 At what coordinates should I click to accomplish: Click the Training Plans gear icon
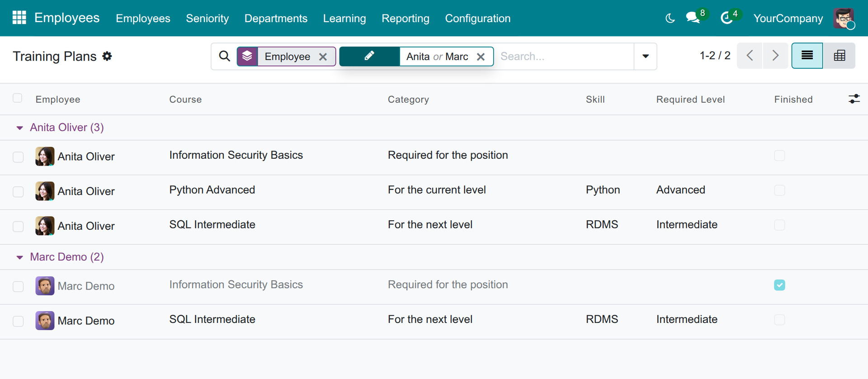click(107, 56)
